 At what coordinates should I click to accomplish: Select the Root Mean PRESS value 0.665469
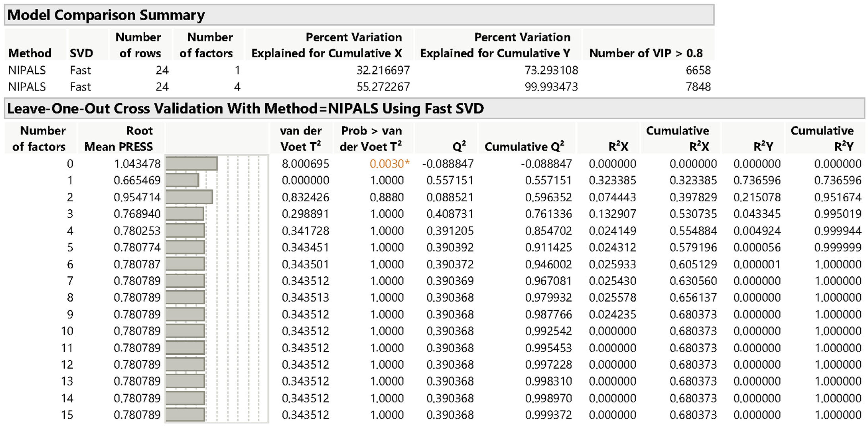coord(137,180)
